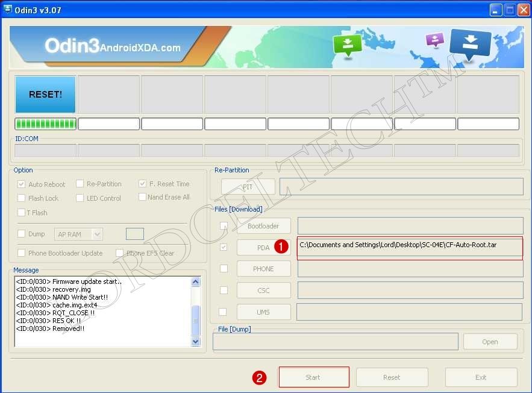Click the PDA file path field

pos(410,248)
